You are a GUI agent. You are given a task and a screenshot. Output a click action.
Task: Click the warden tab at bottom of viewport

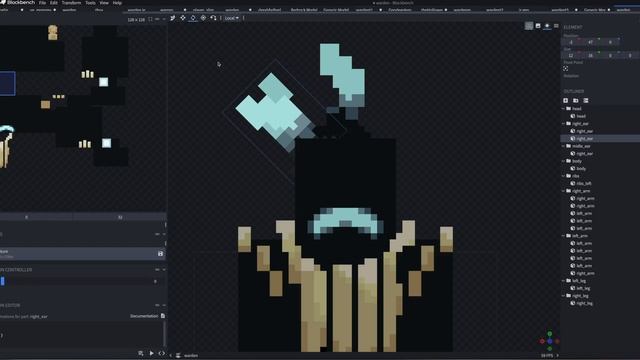191,356
